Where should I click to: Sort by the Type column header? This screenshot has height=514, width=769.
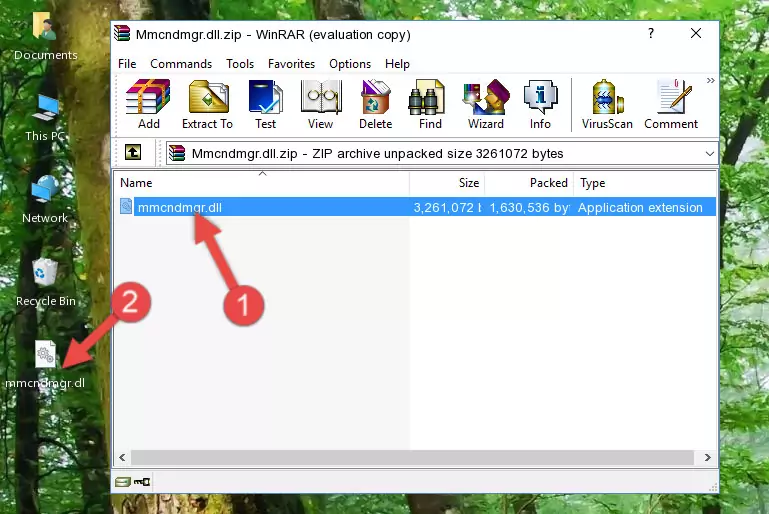click(x=645, y=183)
